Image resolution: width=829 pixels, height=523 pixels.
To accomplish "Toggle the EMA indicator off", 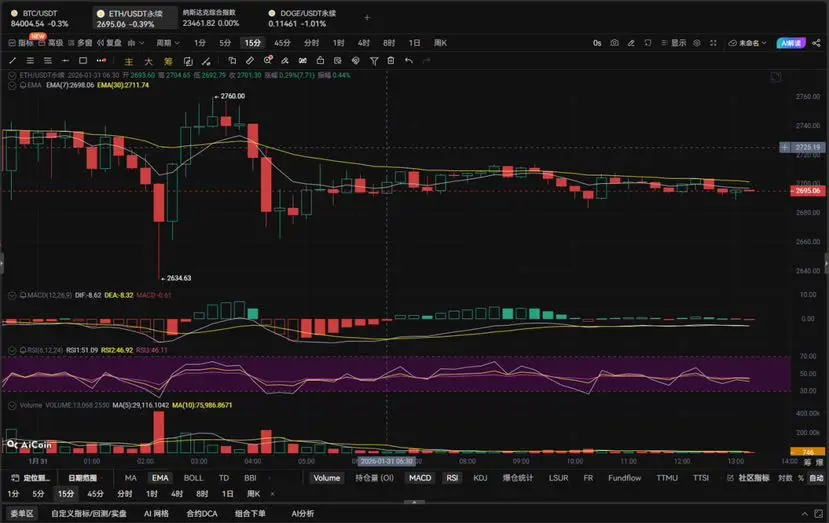I will (x=160, y=478).
